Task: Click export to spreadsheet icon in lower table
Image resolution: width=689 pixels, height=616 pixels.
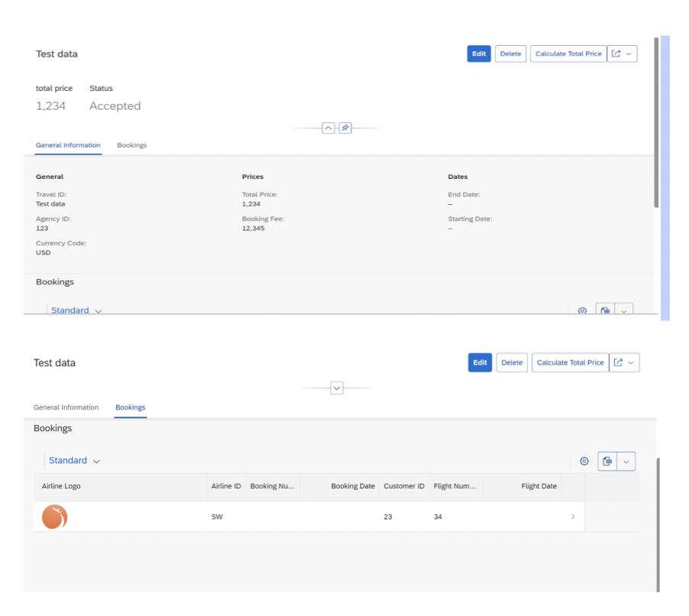Action: [607, 461]
